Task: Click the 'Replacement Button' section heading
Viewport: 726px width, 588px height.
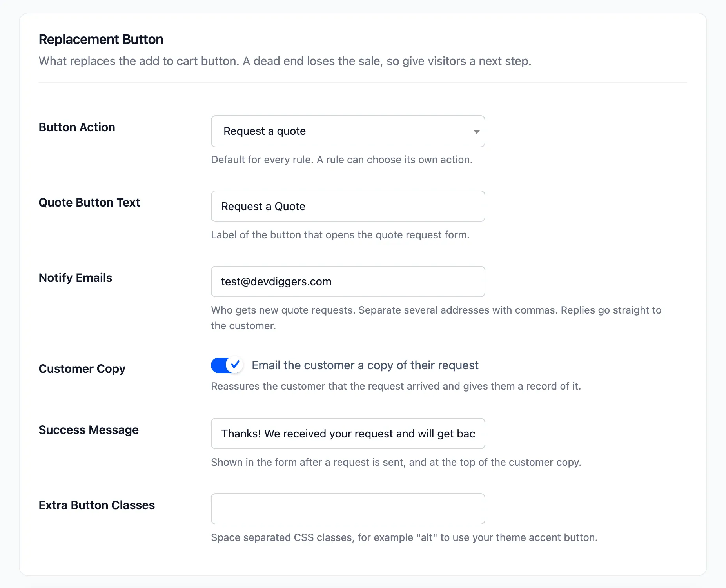Action: [x=101, y=39]
